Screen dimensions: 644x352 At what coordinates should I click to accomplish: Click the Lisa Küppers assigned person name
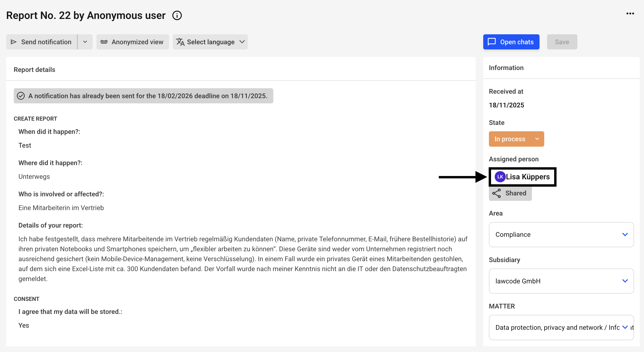[x=528, y=177]
